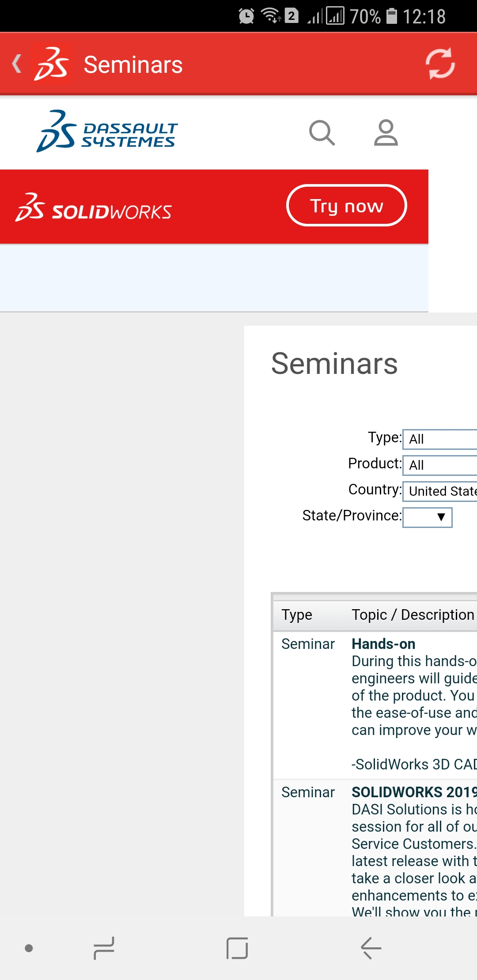Screen dimensions: 477x980
Task: Tap the back arrow beside Seminars title
Action: [17, 64]
